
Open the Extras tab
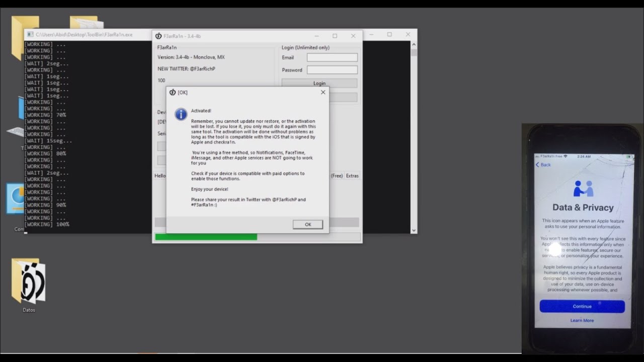352,175
